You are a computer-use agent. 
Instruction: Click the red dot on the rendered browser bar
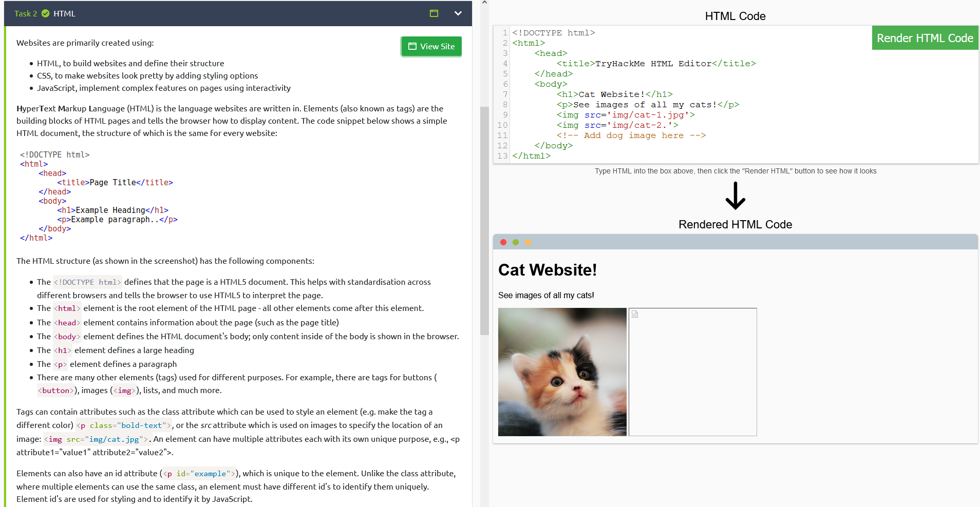pyautogui.click(x=503, y=242)
